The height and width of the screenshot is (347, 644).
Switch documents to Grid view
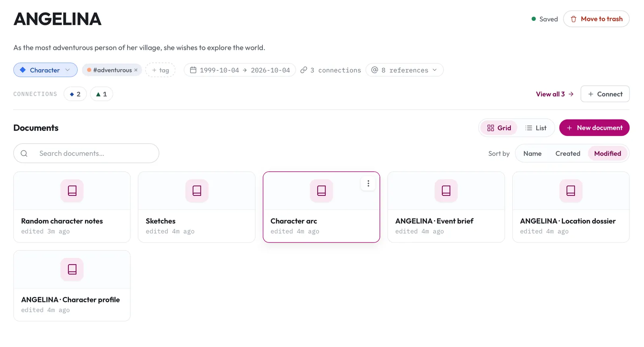(x=499, y=128)
